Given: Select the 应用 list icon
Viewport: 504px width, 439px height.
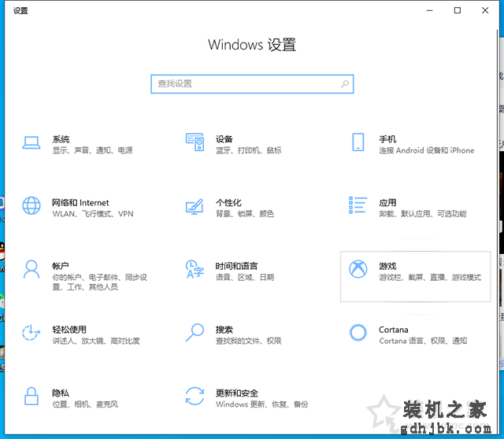Looking at the screenshot, I should [x=358, y=205].
